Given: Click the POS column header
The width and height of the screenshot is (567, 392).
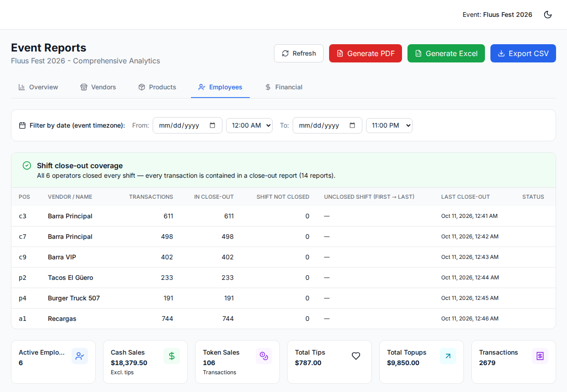Looking at the screenshot, I should click(x=24, y=197).
